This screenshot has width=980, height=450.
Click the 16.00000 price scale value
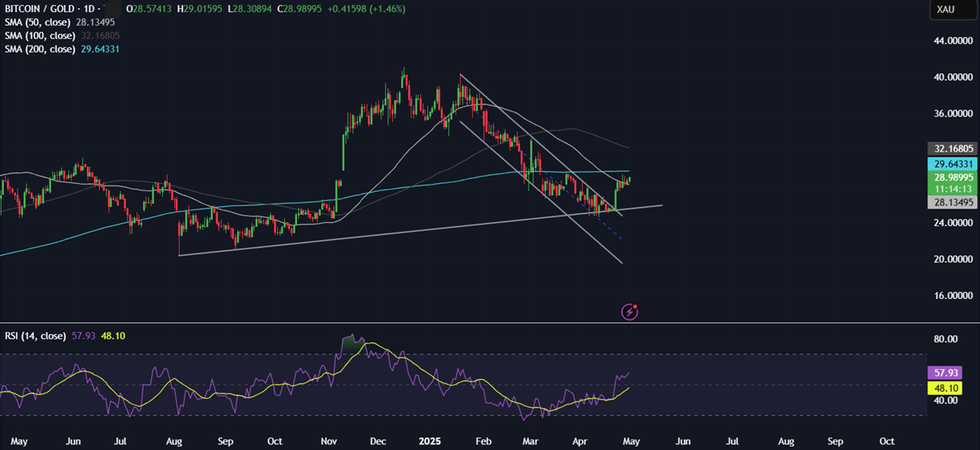954,296
